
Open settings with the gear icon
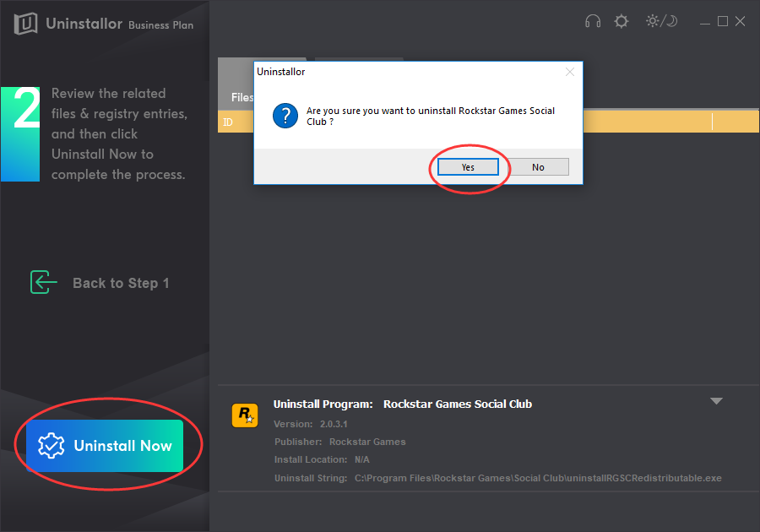(x=621, y=21)
